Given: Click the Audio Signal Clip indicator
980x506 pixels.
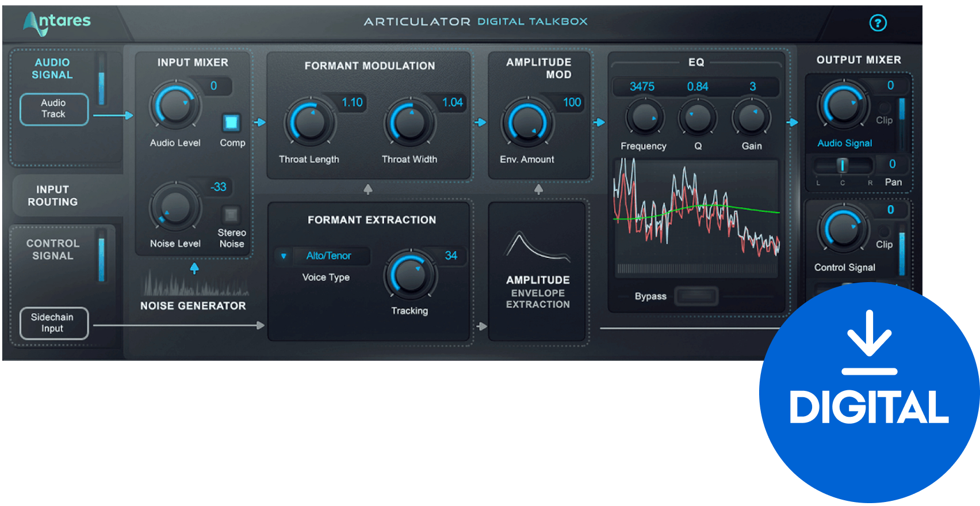Looking at the screenshot, I should [x=885, y=108].
